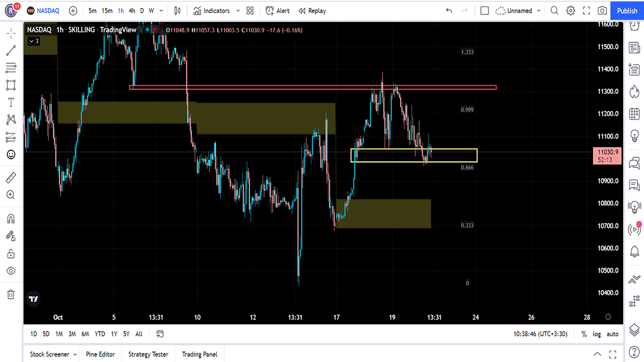Select the ruler measure tool

[x=11, y=178]
